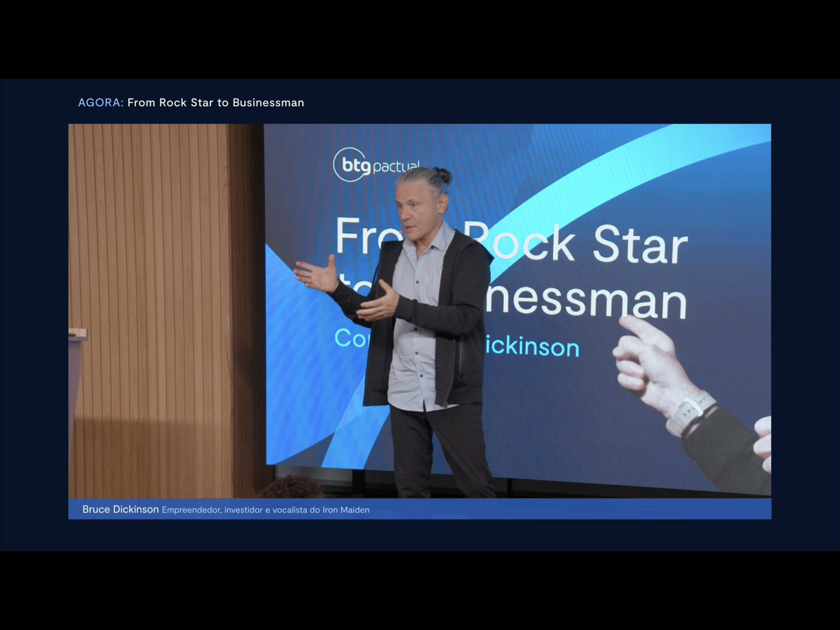The height and width of the screenshot is (630, 840).
Task: Click the 'From Rock Star to Businessman' header title
Action: pyautogui.click(x=216, y=103)
